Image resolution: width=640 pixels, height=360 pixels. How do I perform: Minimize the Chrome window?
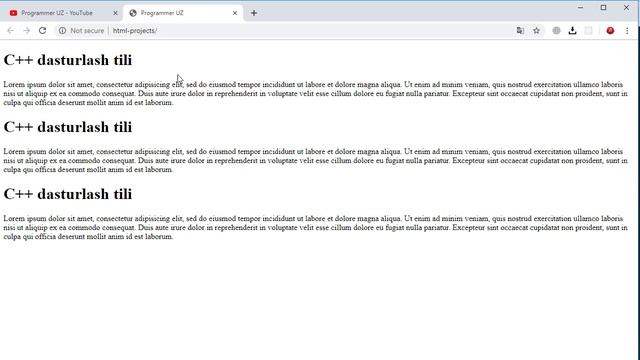coord(580,7)
